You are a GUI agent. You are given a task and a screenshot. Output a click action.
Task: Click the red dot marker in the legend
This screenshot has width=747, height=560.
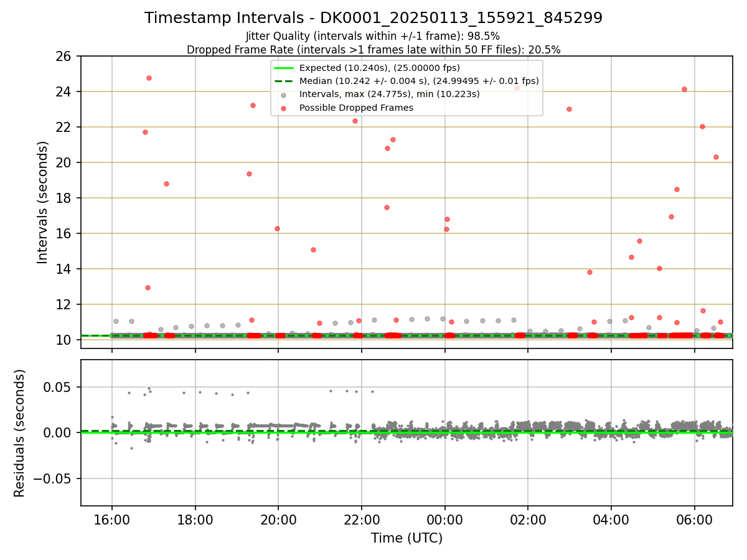[284, 108]
